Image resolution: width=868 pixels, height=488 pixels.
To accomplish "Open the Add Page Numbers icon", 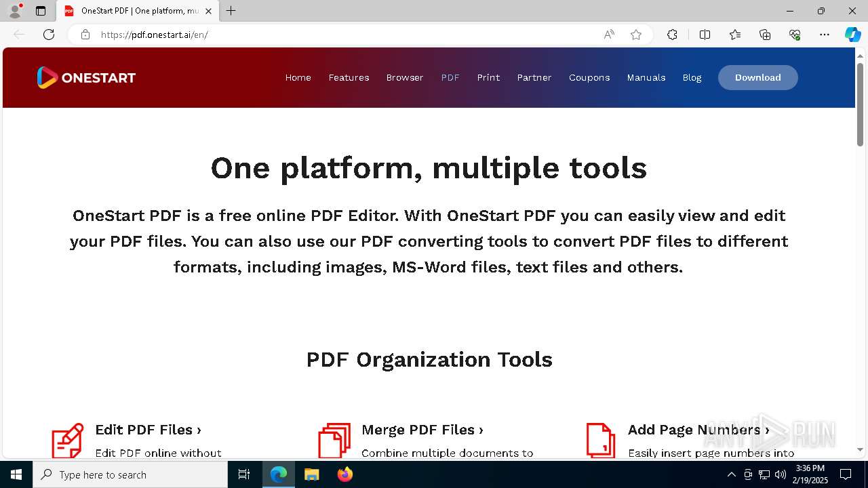I will [601, 441].
